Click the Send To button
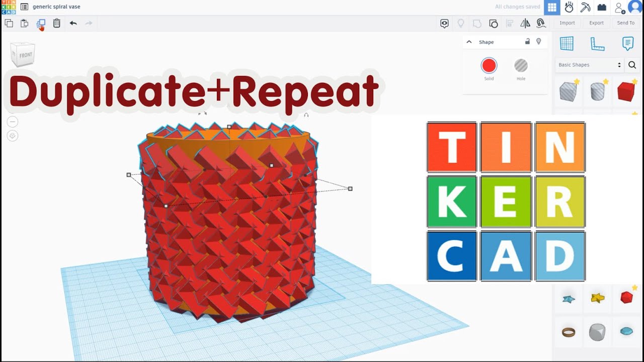Screen dimensions: 644x362 [x=626, y=23]
